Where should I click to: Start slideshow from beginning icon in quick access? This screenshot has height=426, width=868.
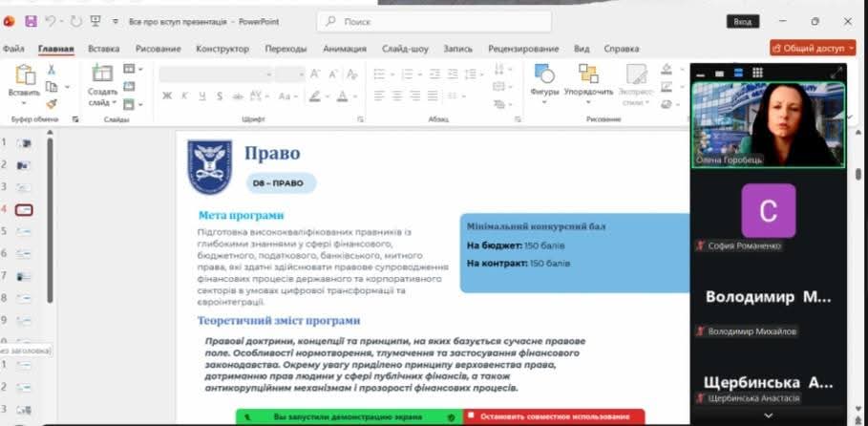pyautogui.click(x=95, y=21)
